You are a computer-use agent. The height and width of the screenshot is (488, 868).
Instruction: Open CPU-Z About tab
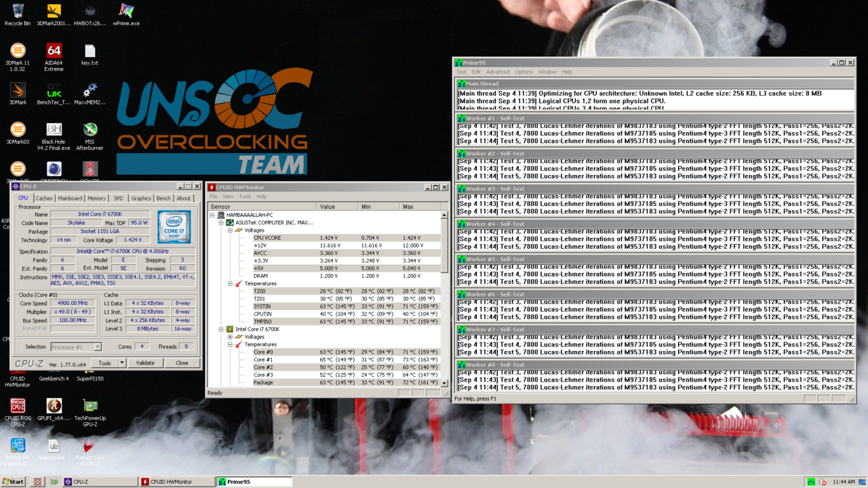click(184, 199)
